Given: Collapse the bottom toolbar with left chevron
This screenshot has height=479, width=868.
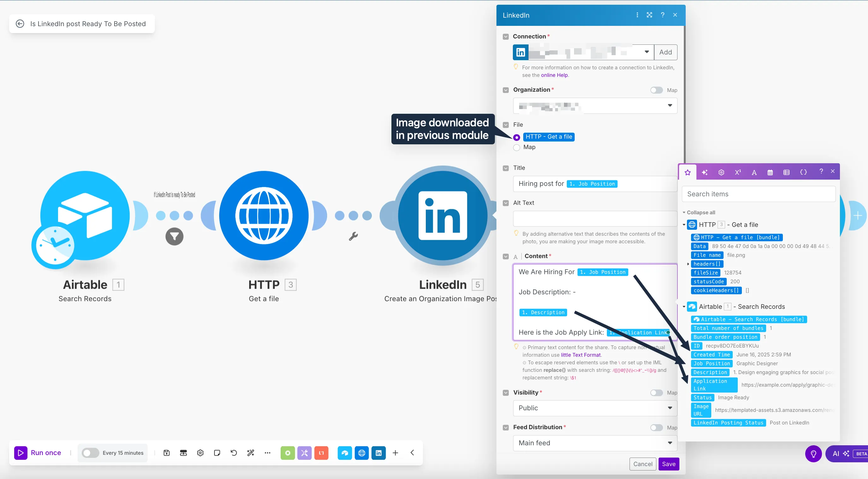Looking at the screenshot, I should pyautogui.click(x=412, y=453).
